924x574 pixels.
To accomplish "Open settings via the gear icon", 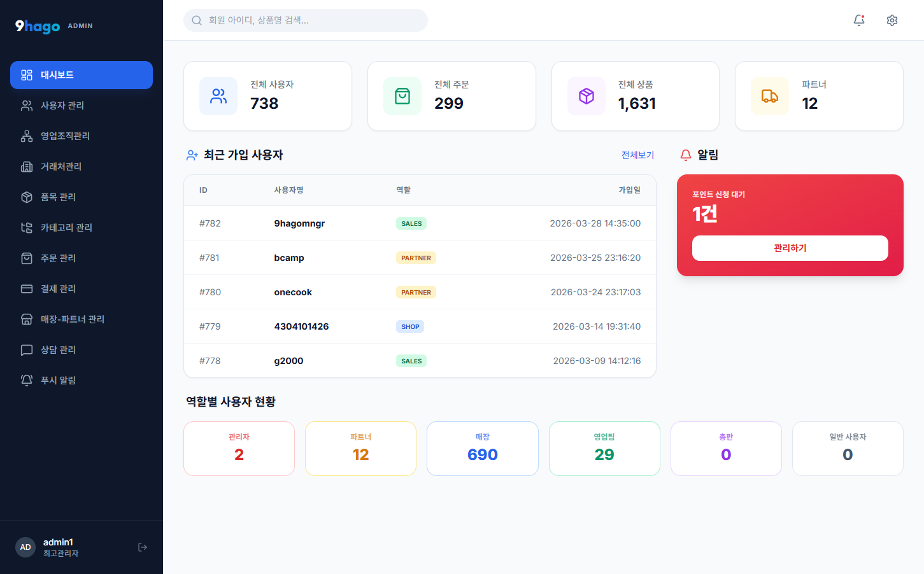I will [x=892, y=20].
